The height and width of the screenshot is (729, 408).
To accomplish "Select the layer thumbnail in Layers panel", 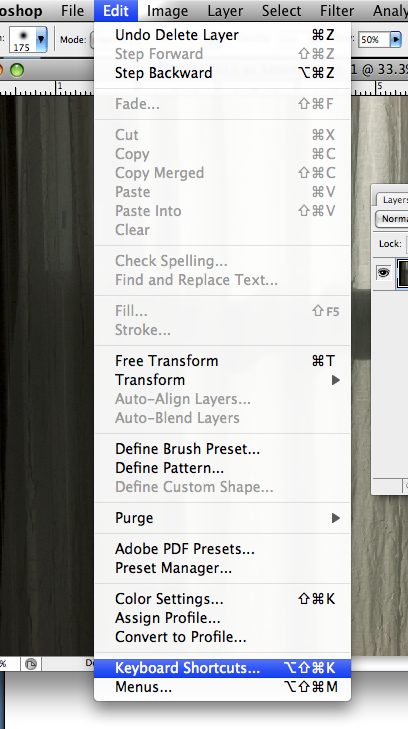I will point(402,273).
